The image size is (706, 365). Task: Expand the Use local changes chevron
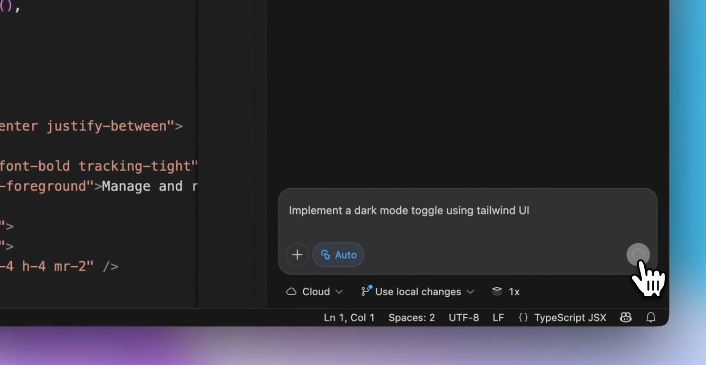[x=470, y=292]
